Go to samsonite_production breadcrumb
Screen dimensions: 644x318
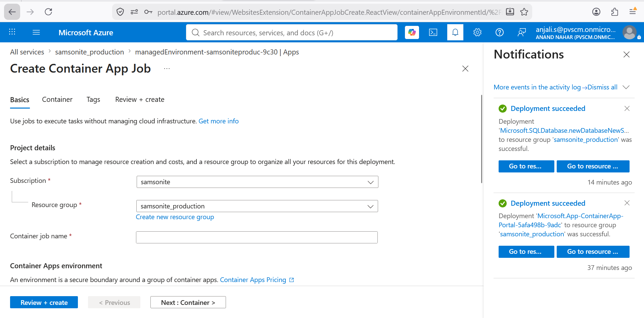click(x=90, y=52)
